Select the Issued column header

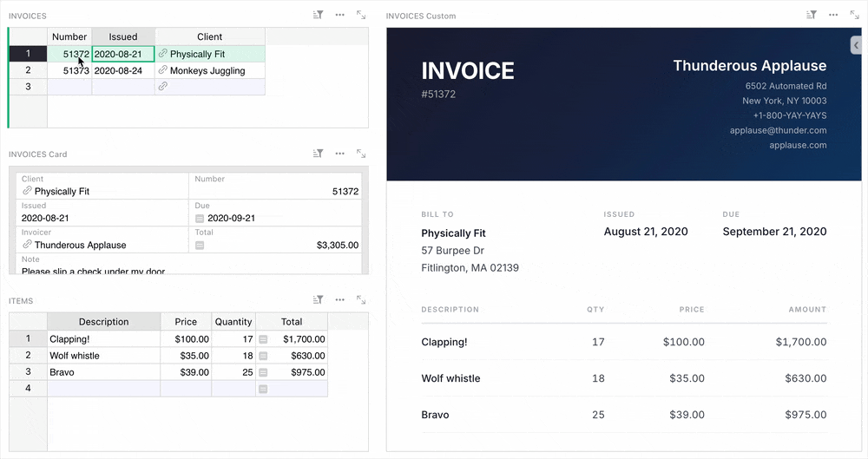(x=123, y=36)
